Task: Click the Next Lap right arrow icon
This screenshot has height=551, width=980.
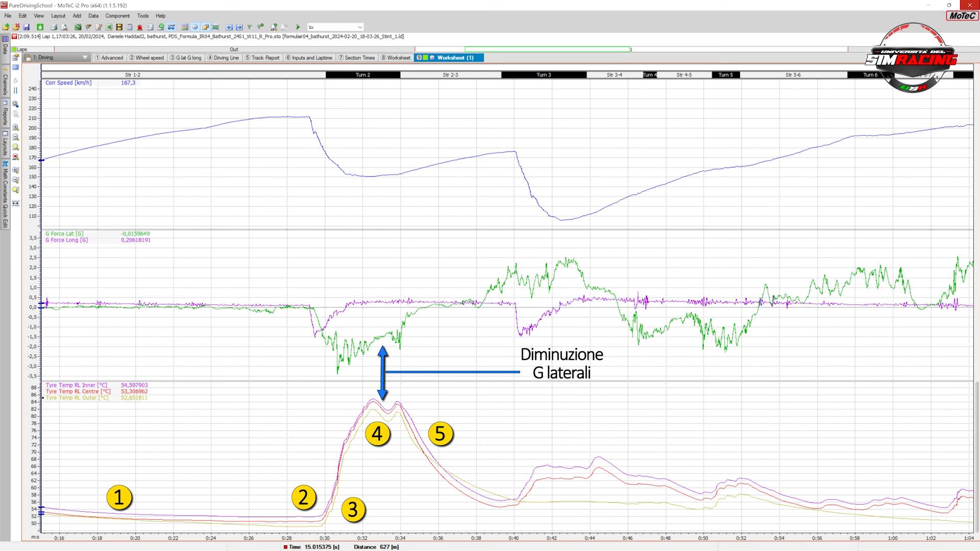Action: tap(239, 27)
